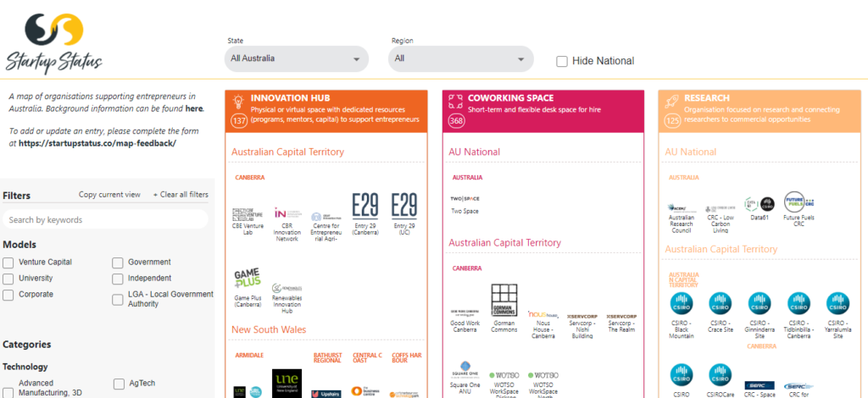
Task: Open the Region dropdown showing All
Action: coord(460,58)
